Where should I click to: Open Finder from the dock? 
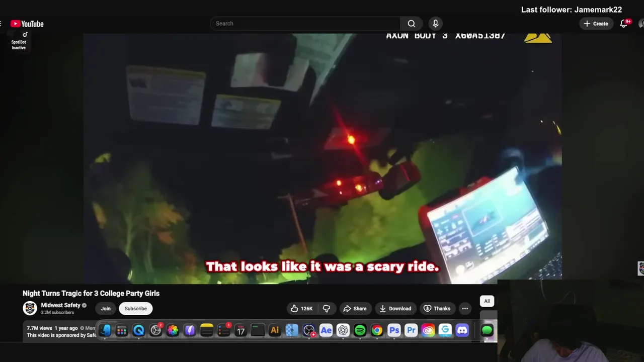click(105, 330)
